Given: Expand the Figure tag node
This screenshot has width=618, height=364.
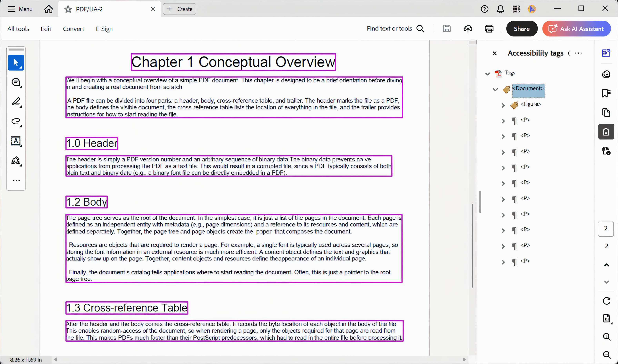Looking at the screenshot, I should point(503,106).
